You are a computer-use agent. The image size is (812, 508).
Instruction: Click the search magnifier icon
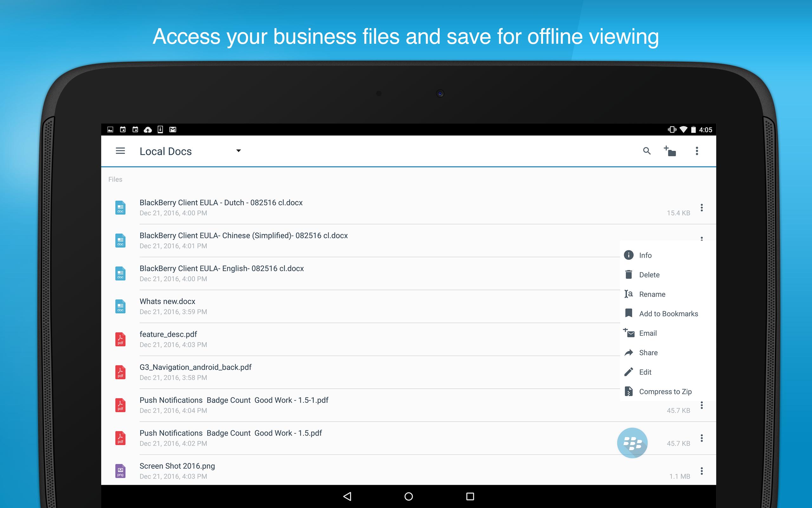[646, 151]
